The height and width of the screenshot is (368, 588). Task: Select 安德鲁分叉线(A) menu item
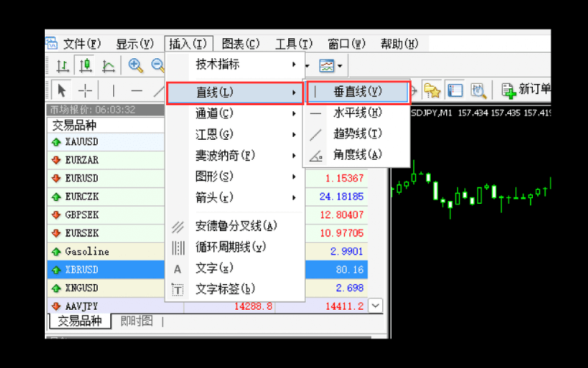[x=234, y=226]
